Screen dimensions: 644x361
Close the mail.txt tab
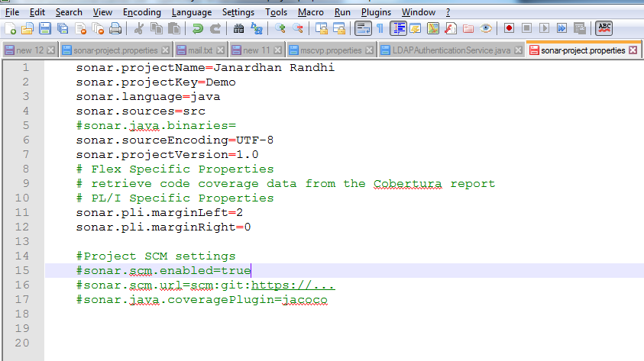tap(221, 50)
